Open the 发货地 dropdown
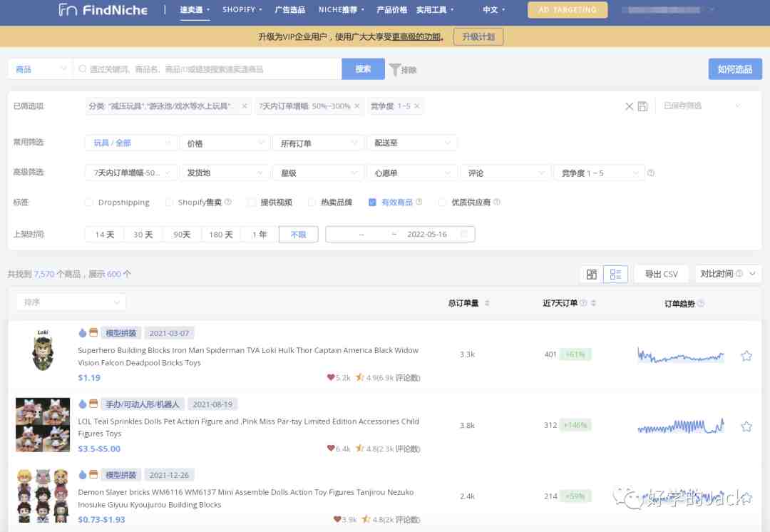Viewport: 770px width, 532px height. tap(225, 173)
